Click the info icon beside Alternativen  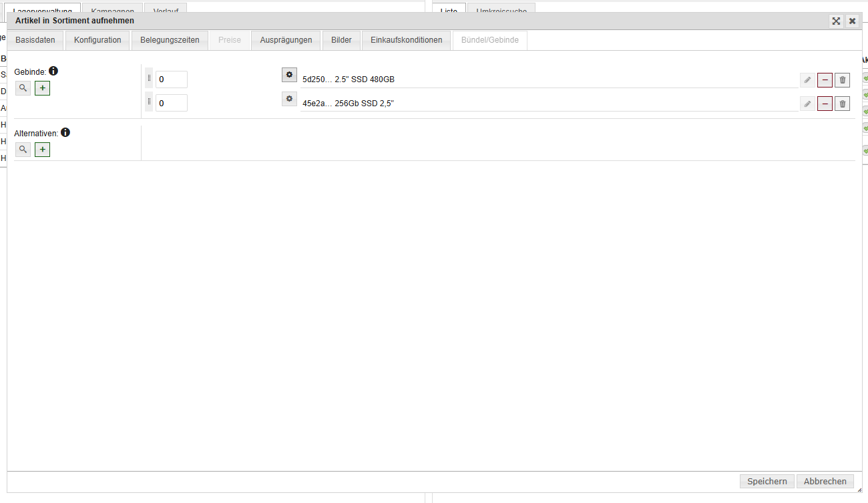click(65, 132)
